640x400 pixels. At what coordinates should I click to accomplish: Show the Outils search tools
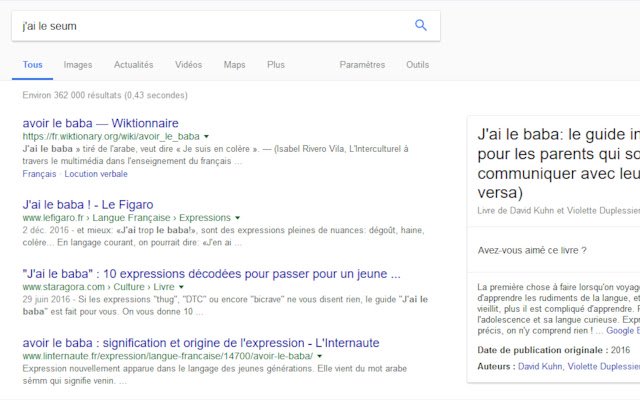pyautogui.click(x=418, y=64)
